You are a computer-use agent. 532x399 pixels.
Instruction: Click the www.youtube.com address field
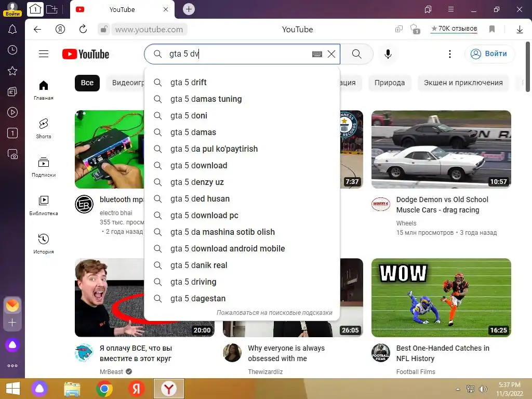click(x=149, y=30)
